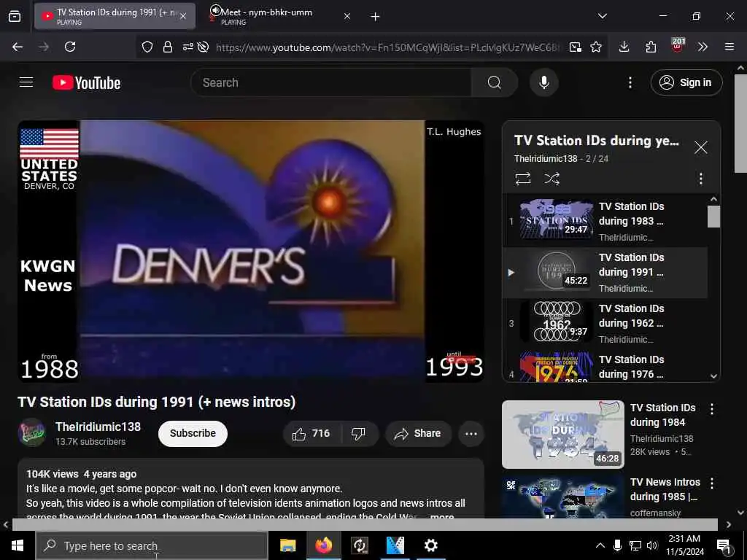View site security padlock info
Viewport: 747px width, 560px height.
168,47
